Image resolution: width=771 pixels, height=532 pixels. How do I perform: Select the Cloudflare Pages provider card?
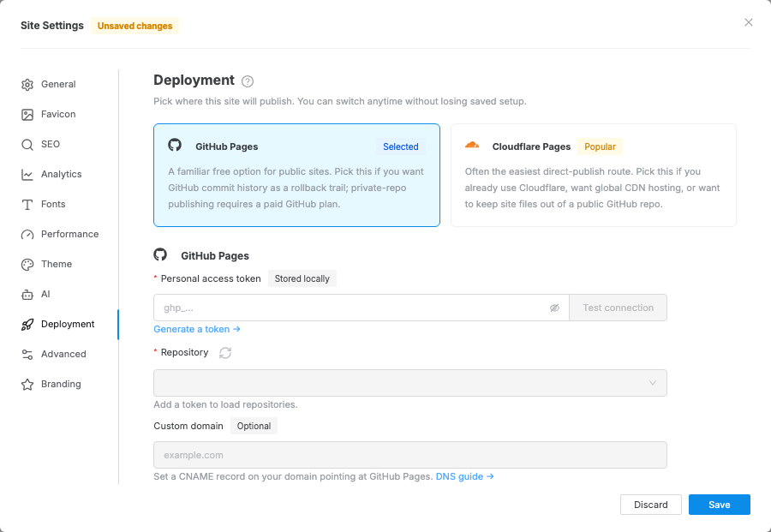tap(594, 175)
